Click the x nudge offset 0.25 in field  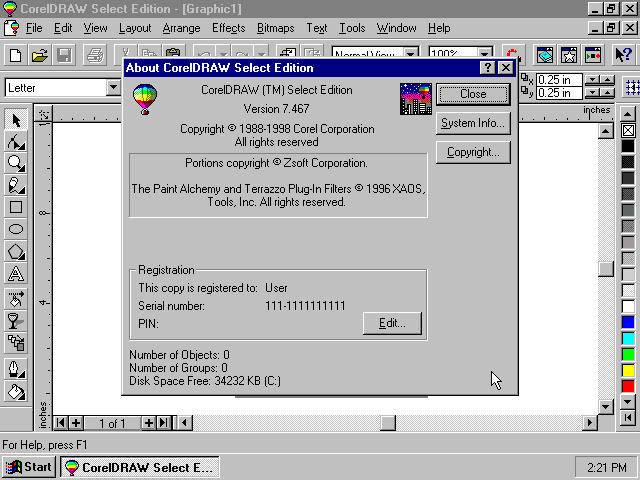pos(558,80)
